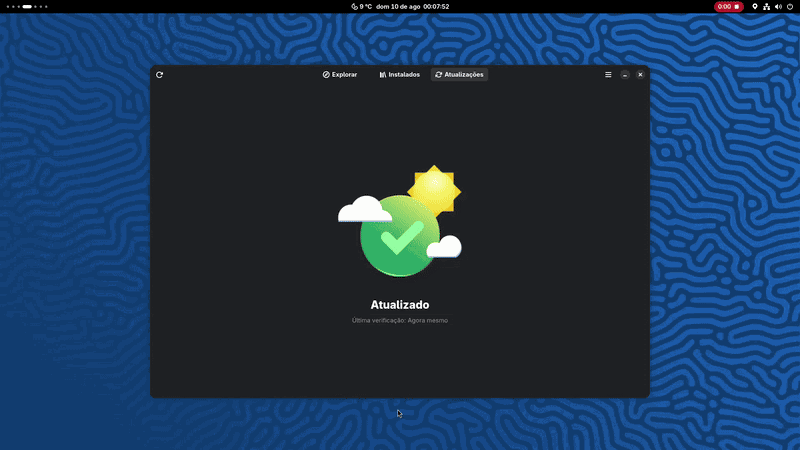Open the power menu icon
Viewport: 800px width, 450px height.
point(790,7)
